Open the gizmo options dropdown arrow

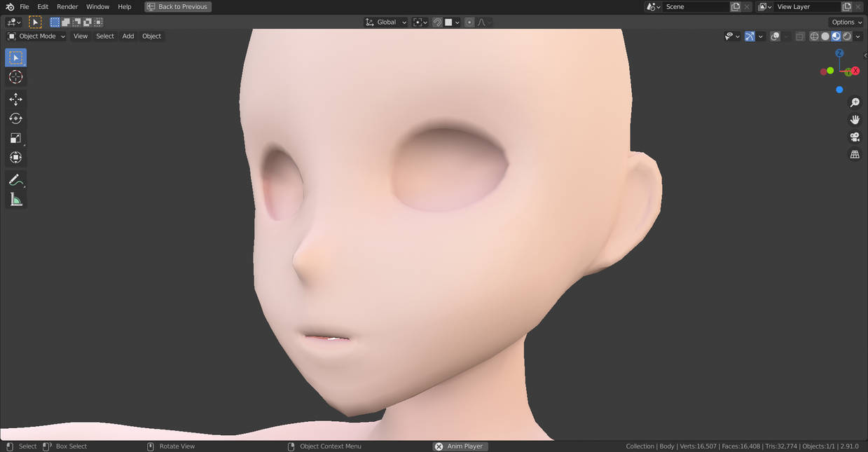[761, 36]
